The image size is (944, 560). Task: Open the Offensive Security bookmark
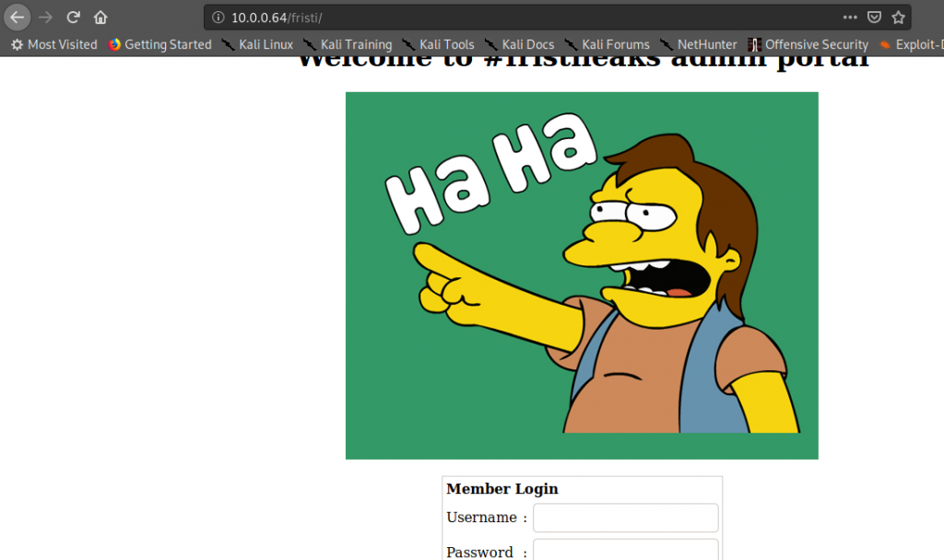(808, 44)
